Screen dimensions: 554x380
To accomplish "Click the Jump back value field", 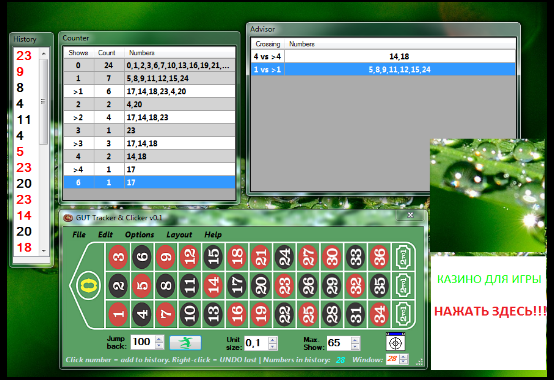I will coord(143,342).
